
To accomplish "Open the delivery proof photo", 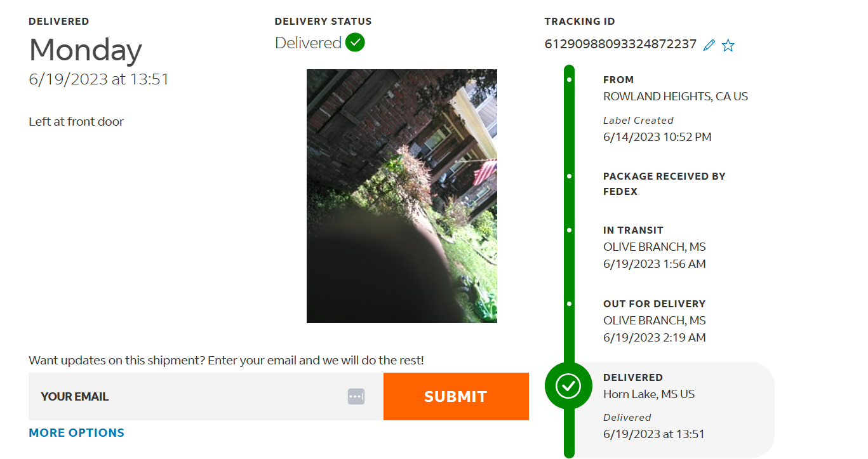I will [402, 196].
